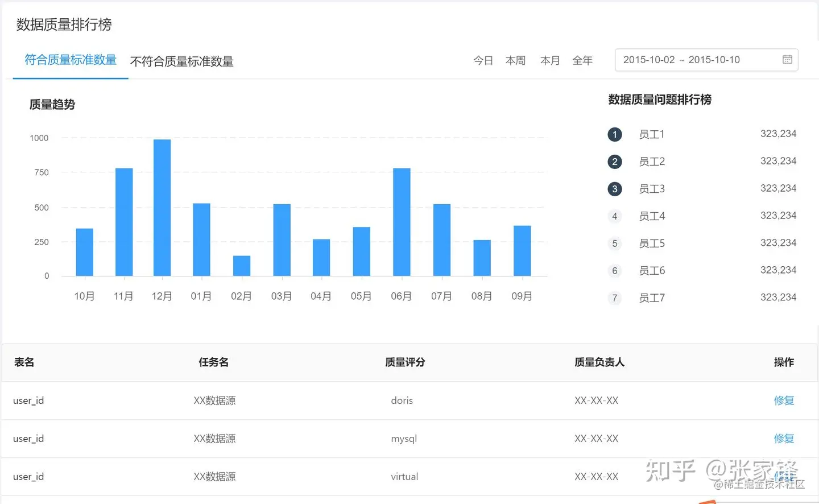The width and height of the screenshot is (819, 504).
Task: Select the 12月 bar in the chart
Action: 162,208
